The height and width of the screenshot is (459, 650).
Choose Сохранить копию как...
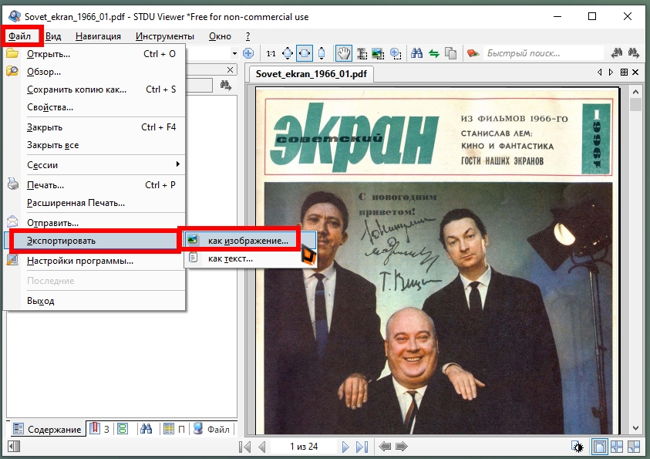click(95, 90)
